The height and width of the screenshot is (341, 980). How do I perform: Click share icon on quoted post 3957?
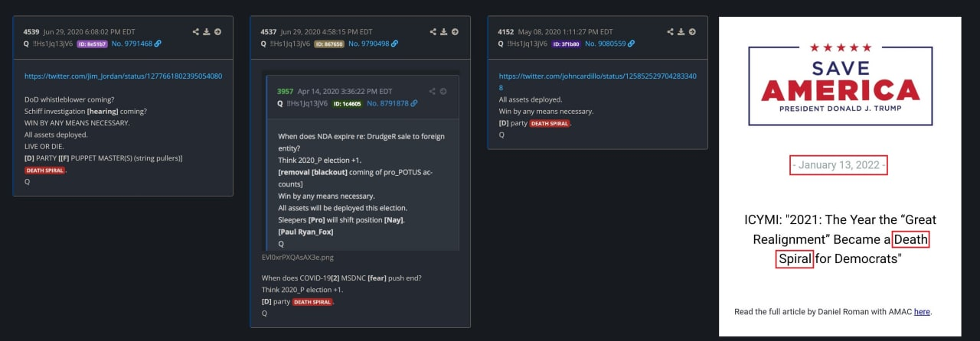tap(433, 92)
